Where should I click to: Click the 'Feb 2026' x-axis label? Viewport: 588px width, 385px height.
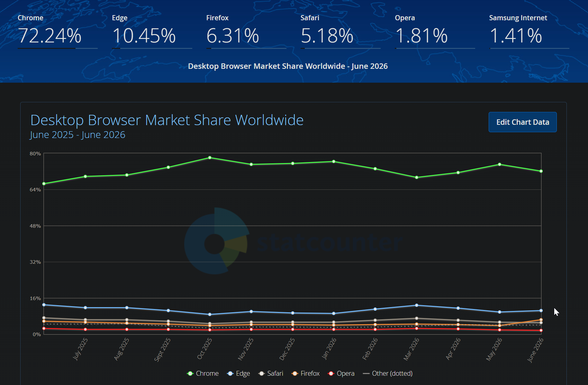(x=370, y=349)
